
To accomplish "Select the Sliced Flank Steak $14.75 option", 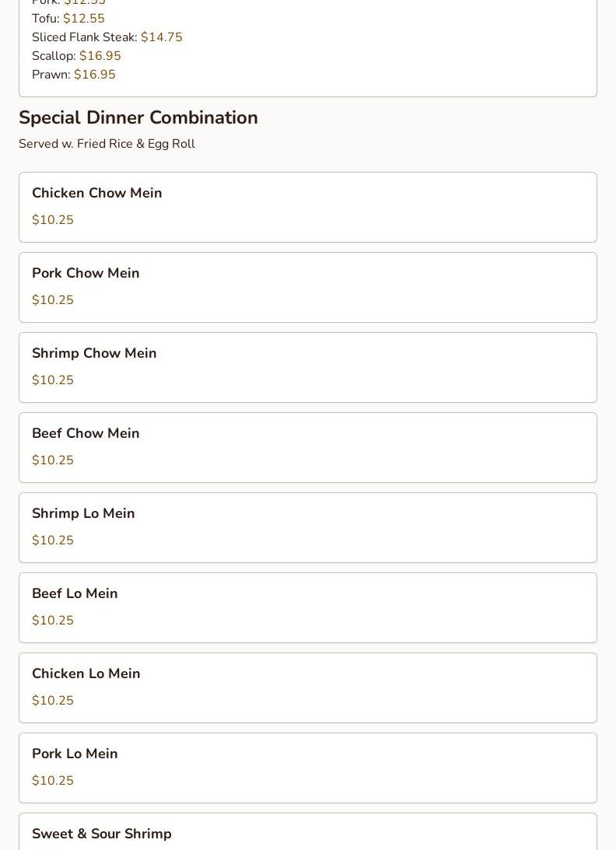I will click(107, 37).
